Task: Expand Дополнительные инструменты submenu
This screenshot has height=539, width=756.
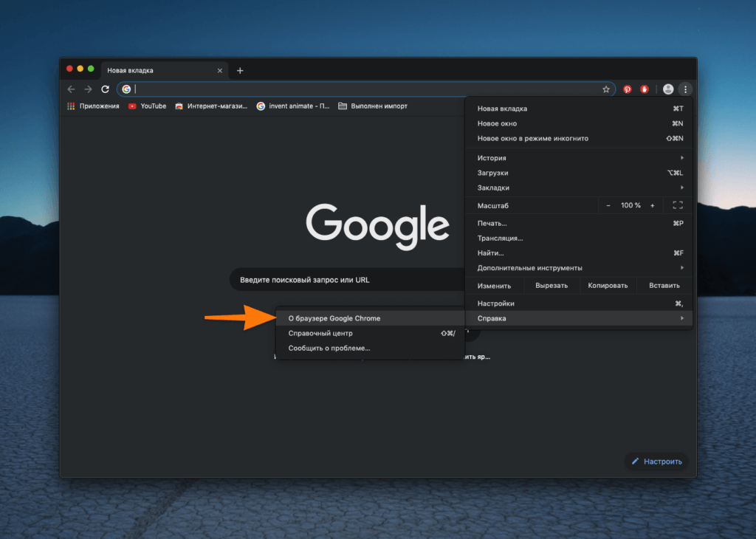Action: [x=579, y=268]
